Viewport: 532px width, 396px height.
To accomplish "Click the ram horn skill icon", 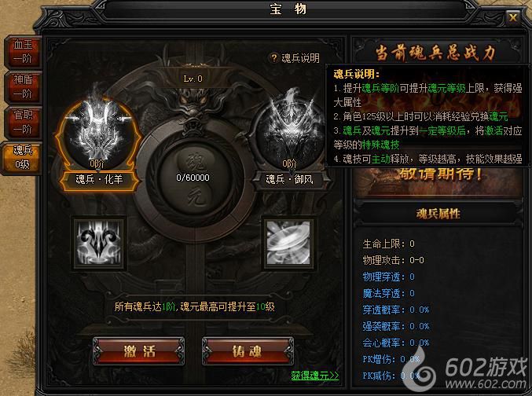I will (99, 243).
